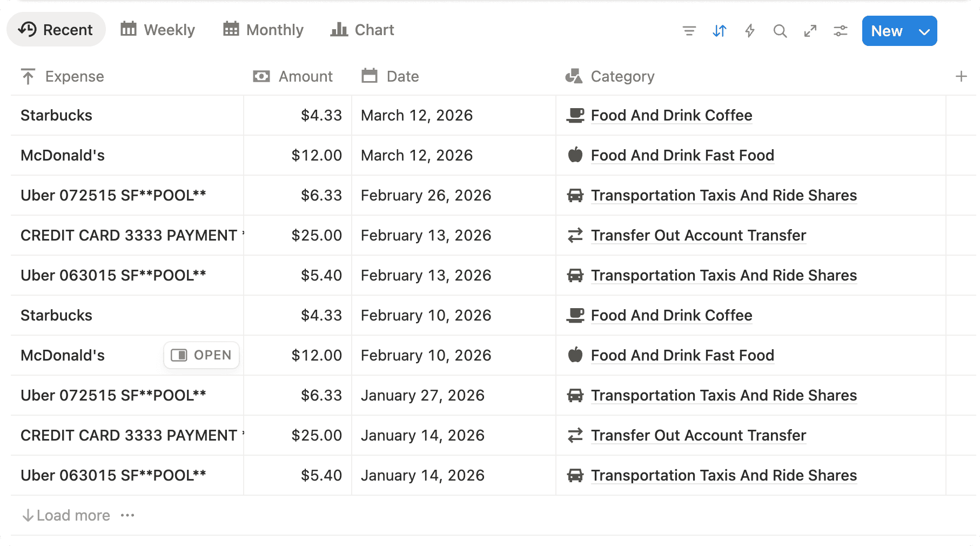The height and width of the screenshot is (546, 980).
Task: Switch to the Monthly tab
Action: [264, 30]
